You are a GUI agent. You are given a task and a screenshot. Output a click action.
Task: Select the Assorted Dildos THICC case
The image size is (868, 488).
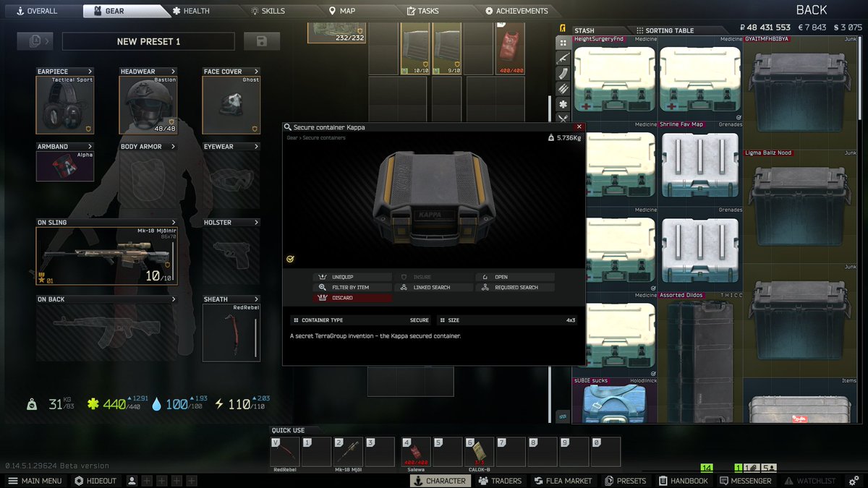tap(700, 357)
